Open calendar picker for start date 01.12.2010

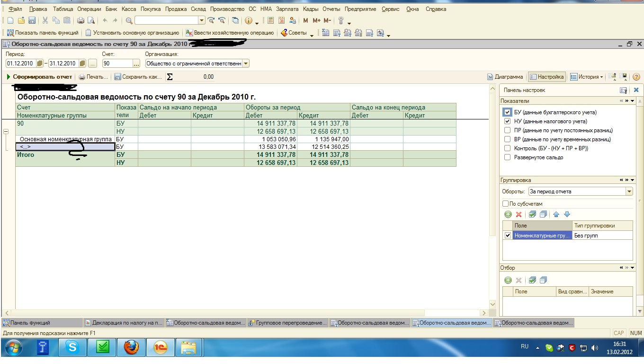click(x=40, y=64)
